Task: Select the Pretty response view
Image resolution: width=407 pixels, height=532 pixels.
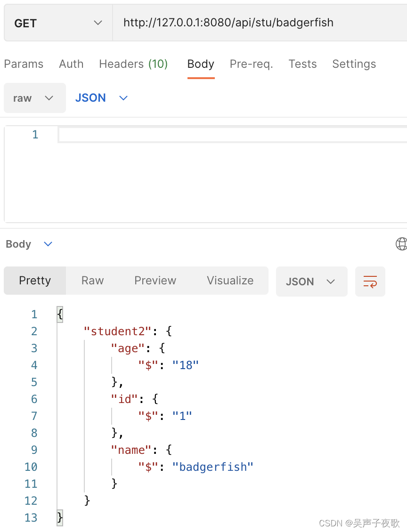Action: [35, 281]
